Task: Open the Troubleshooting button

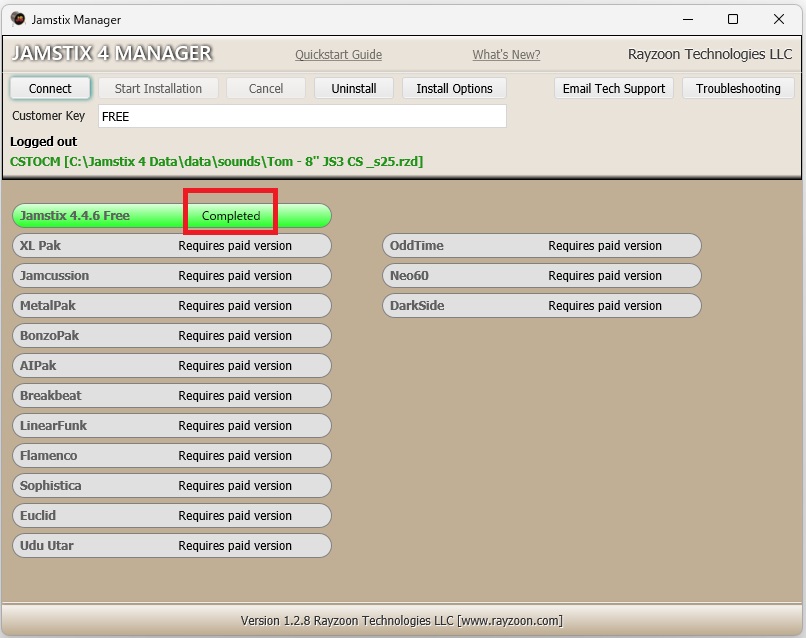Action: [x=738, y=89]
